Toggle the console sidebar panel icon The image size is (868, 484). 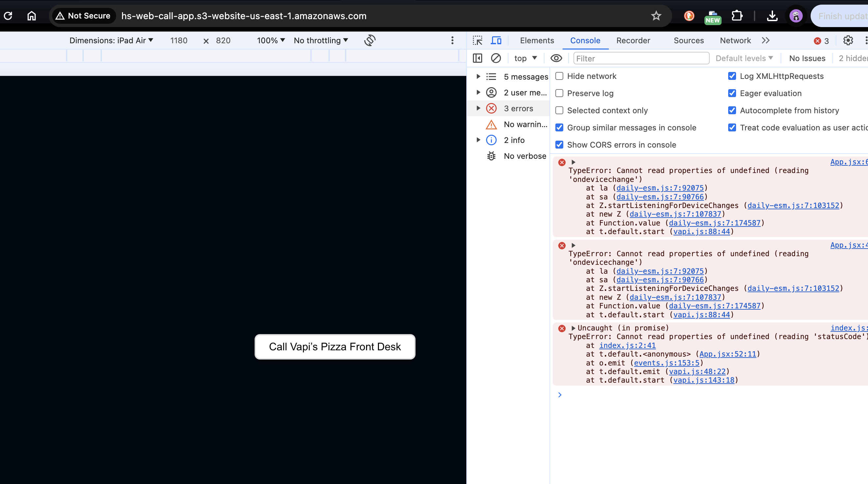(478, 58)
